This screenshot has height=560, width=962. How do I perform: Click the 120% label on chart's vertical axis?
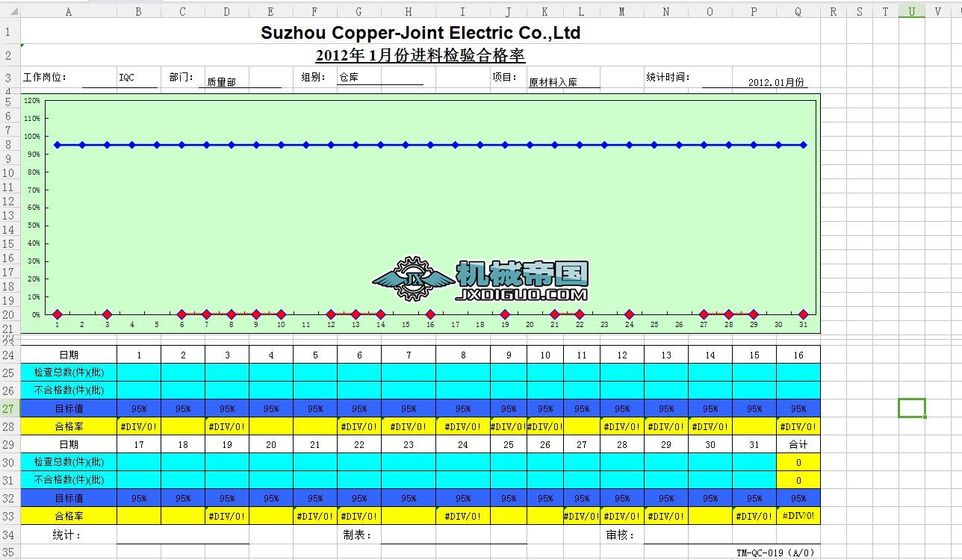coord(33,100)
